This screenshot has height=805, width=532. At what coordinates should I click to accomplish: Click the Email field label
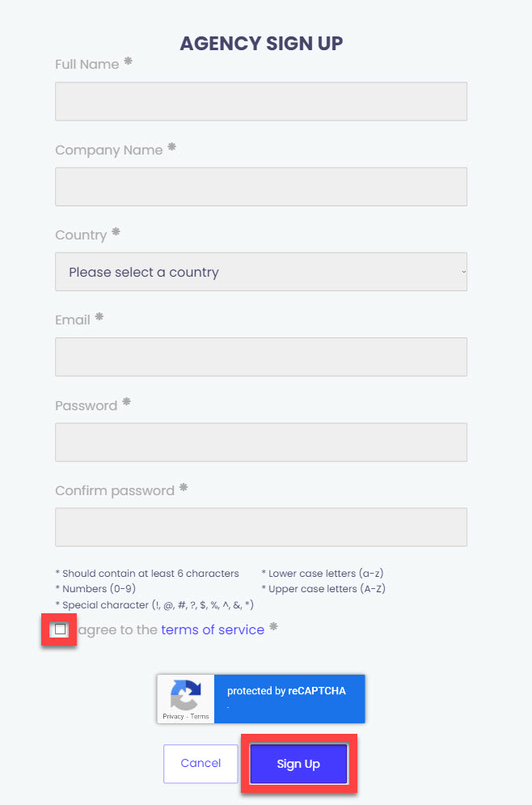point(72,320)
